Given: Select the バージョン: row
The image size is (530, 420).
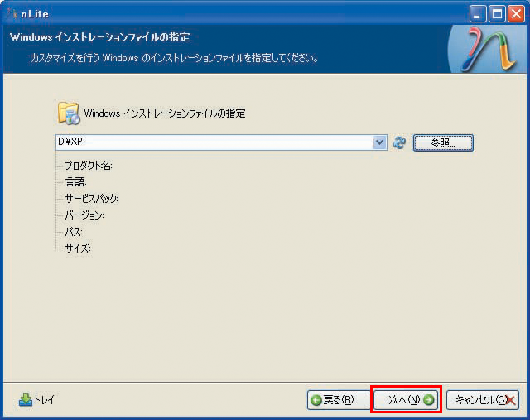Looking at the screenshot, I should point(84,215).
